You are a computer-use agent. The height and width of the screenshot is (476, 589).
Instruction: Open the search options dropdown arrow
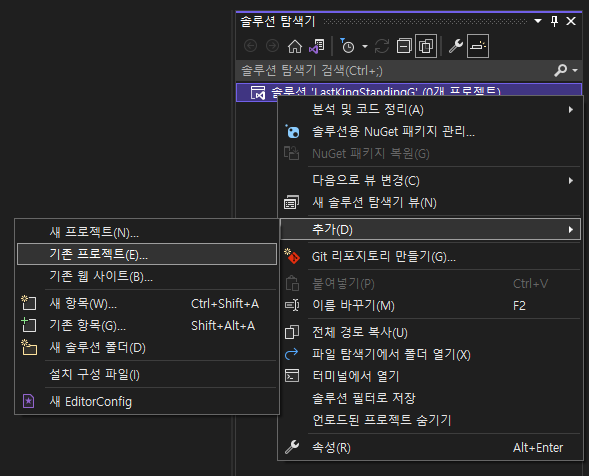575,70
